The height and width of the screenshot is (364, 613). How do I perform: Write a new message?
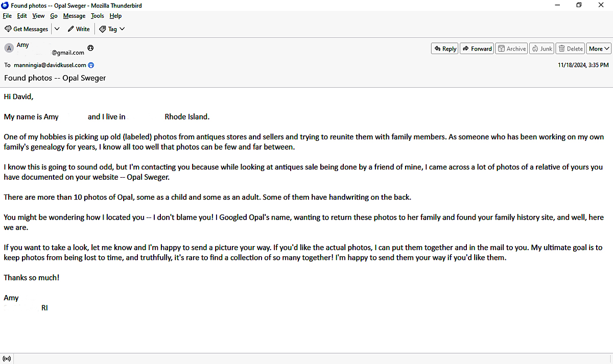79,29
